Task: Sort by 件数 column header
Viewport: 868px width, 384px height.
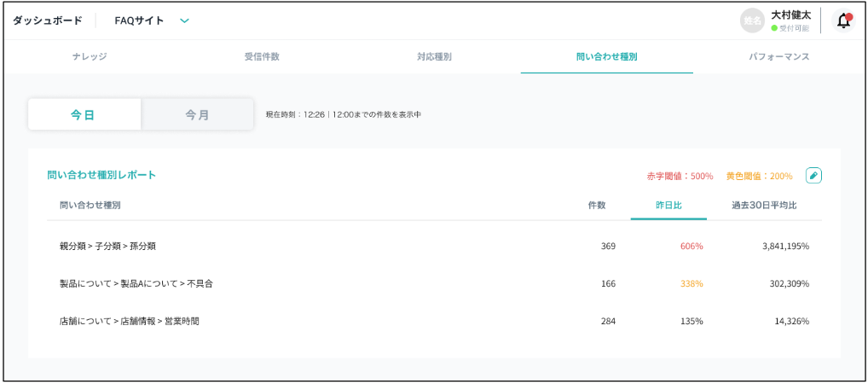Action: (x=597, y=206)
